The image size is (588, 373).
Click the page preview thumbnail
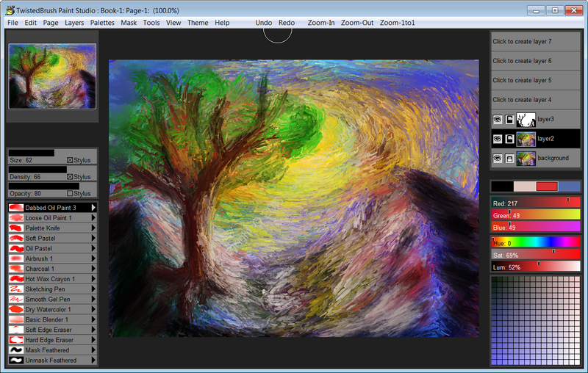click(x=52, y=76)
